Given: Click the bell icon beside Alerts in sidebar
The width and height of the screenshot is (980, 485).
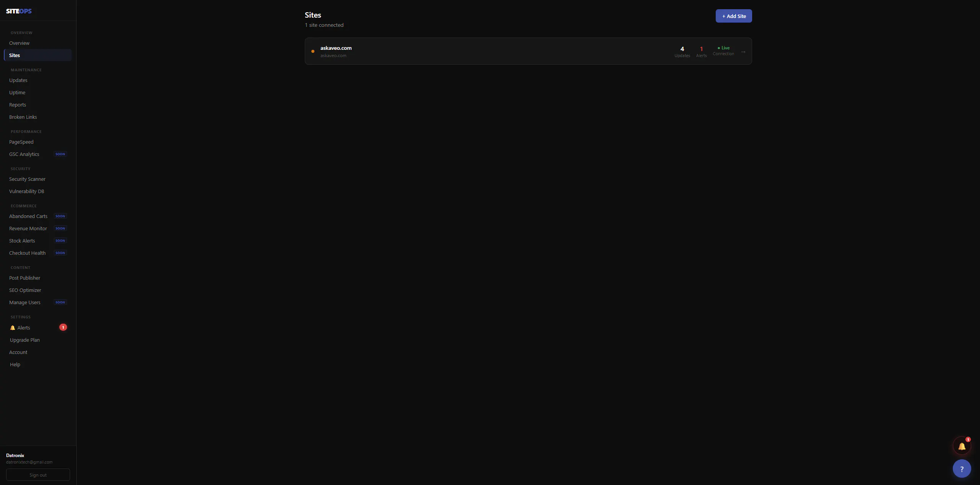Looking at the screenshot, I should coord(13,328).
